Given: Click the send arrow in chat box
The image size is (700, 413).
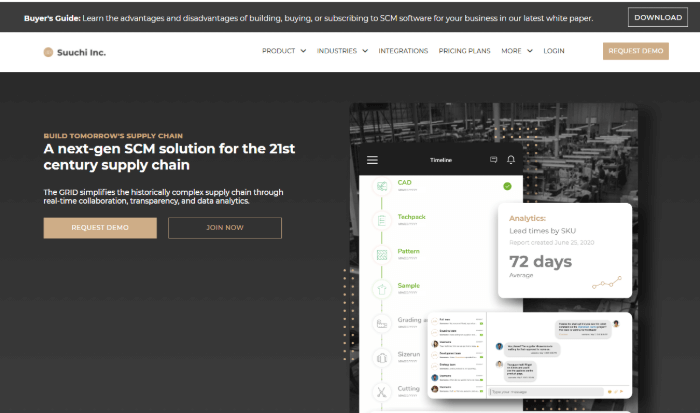Looking at the screenshot, I should (x=621, y=392).
